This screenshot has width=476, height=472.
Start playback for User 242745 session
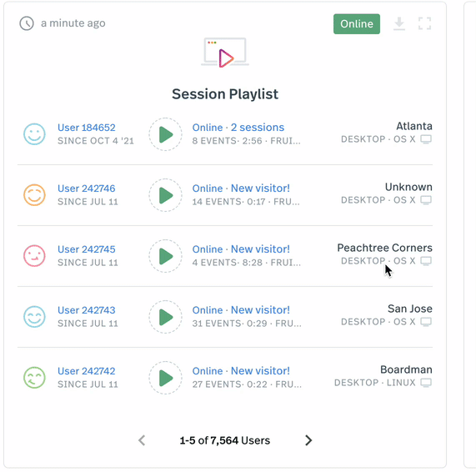tap(165, 256)
